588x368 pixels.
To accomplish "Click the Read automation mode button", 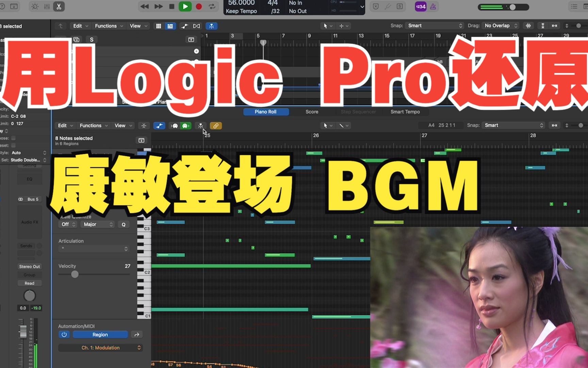I will [x=30, y=283].
